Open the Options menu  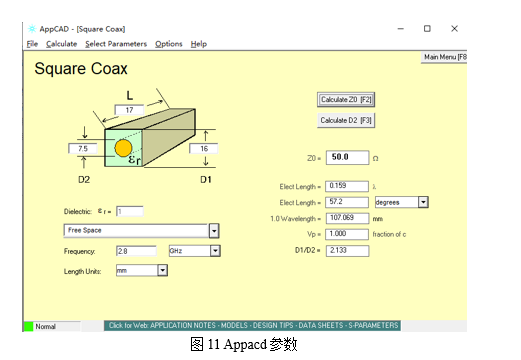coord(169,44)
